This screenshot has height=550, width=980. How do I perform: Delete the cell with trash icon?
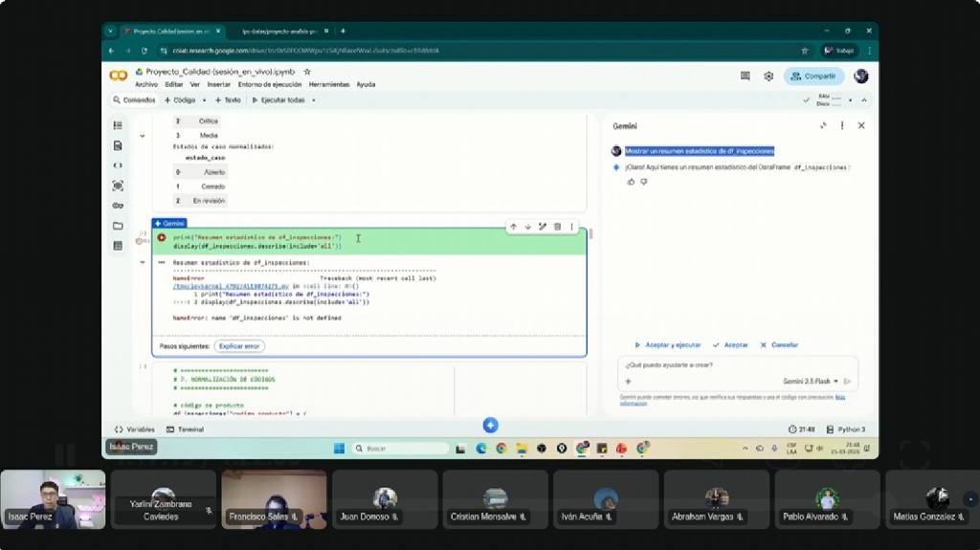tap(558, 227)
